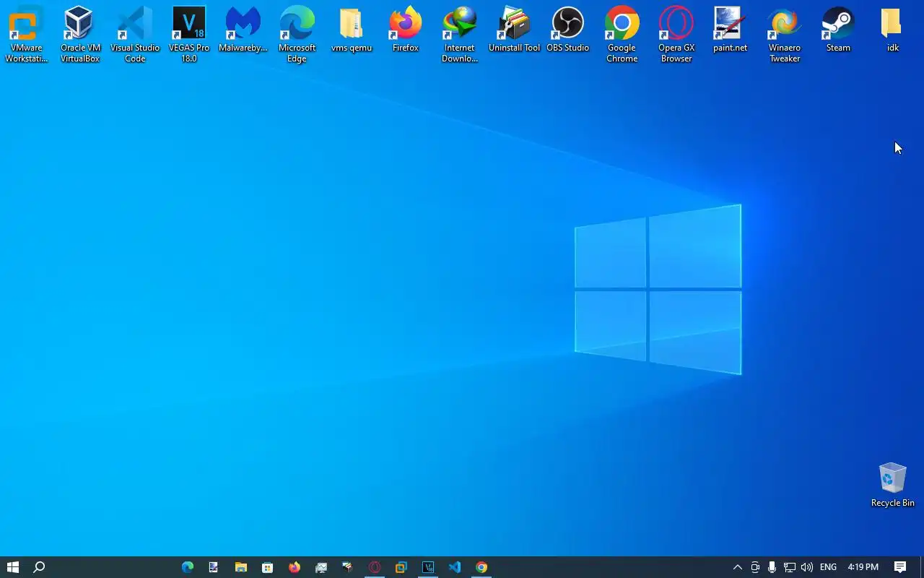Click the camera Meet Now tray icon
Image resolution: width=924 pixels, height=578 pixels.
click(x=755, y=567)
